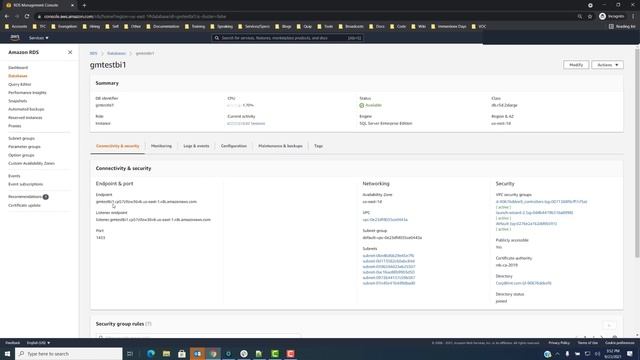Viewport: 640px width, 360px height.
Task: Click the Windows 'Type here to search' box
Action: [x=69, y=353]
